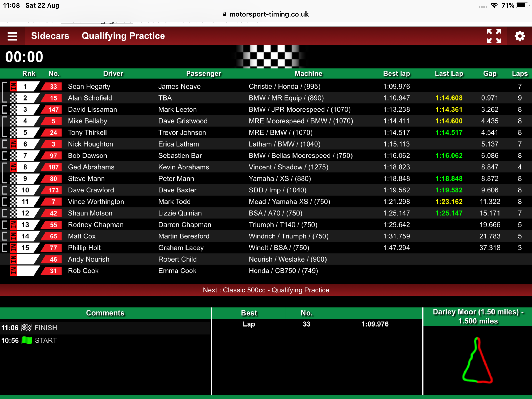Open the settings gear icon
Image resolution: width=532 pixels, height=399 pixels.
520,36
